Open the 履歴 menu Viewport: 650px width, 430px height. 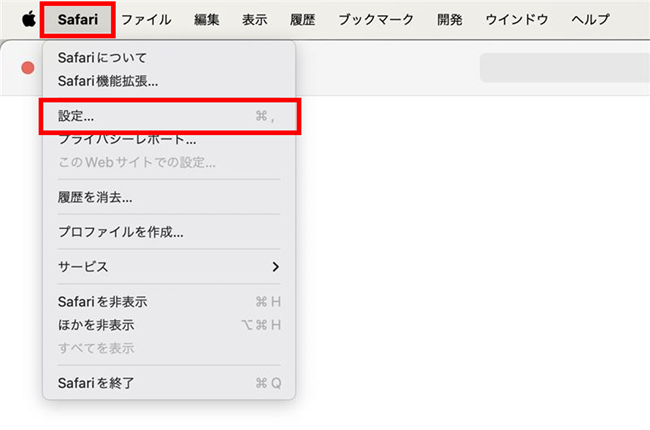(x=303, y=19)
